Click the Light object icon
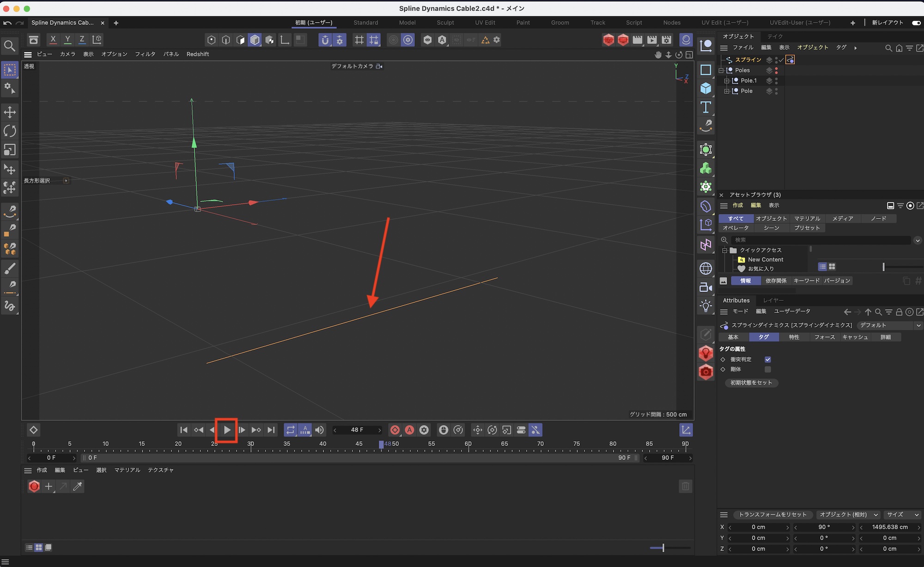 point(705,306)
